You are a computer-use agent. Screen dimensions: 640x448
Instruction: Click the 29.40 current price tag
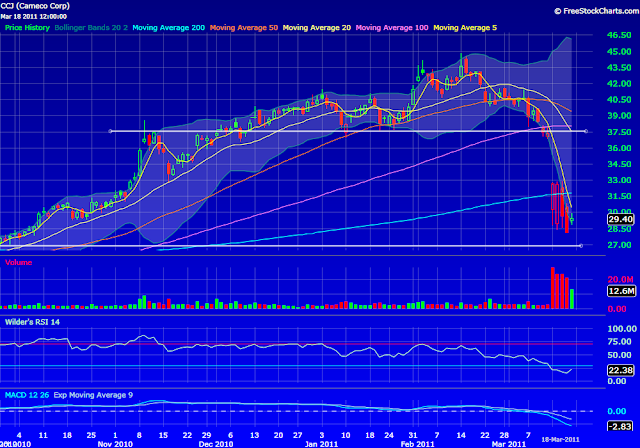point(620,219)
